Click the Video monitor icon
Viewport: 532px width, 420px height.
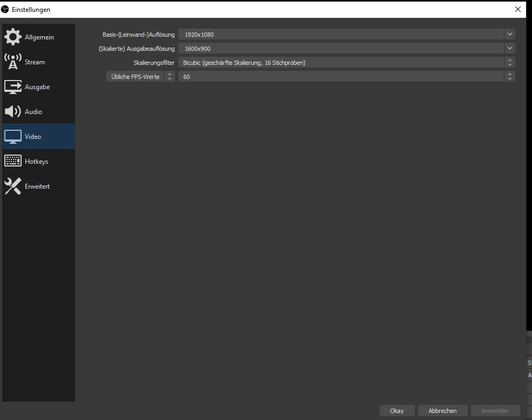tap(13, 137)
